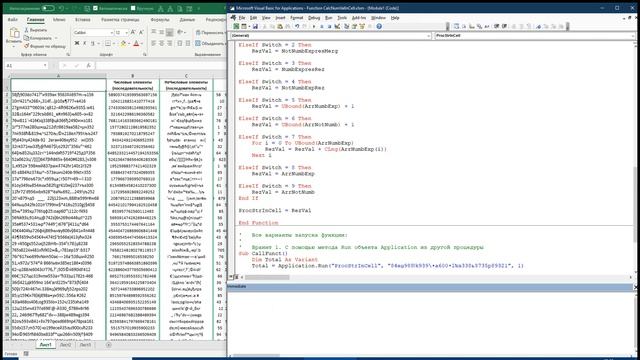Screen dimensions: 640x360
Task: Click the Run Sub play icon in VBA toolbar
Action: point(314,26)
